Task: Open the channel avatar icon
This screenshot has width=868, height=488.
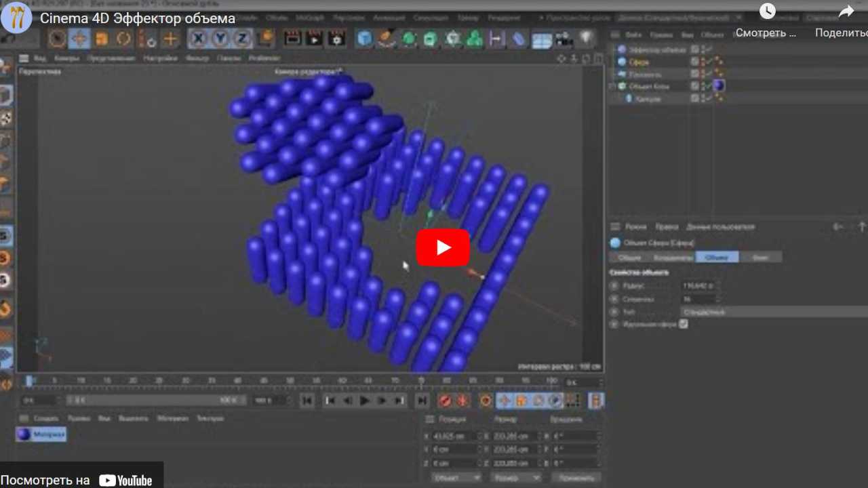Action: click(16, 18)
